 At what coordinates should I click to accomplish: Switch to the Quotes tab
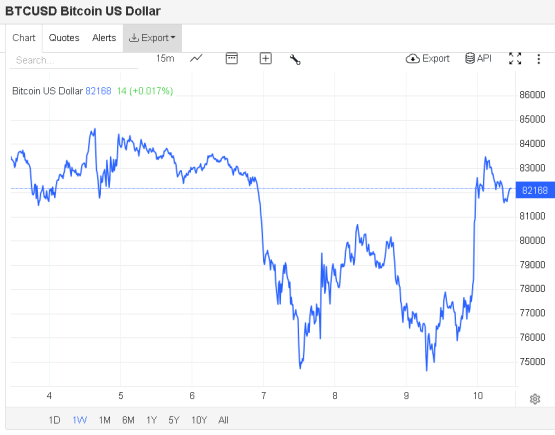[64, 38]
